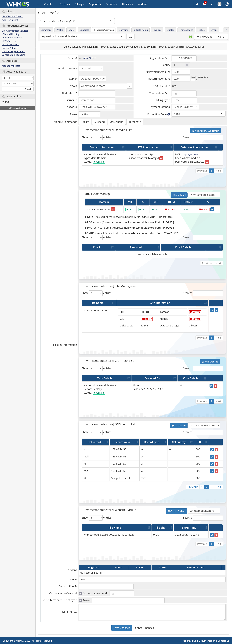The image size is (232, 644).
Task: Edit whmcsmodule.store site settings icon
Action: tap(212, 310)
